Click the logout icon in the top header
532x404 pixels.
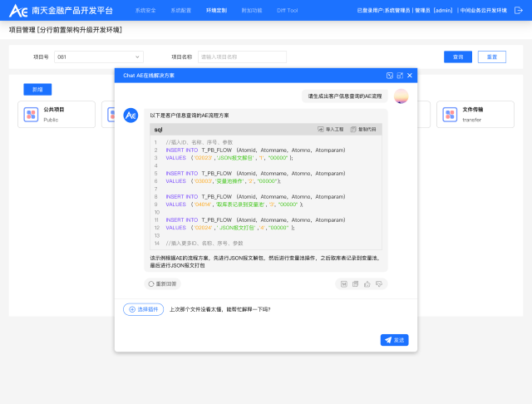(x=519, y=10)
